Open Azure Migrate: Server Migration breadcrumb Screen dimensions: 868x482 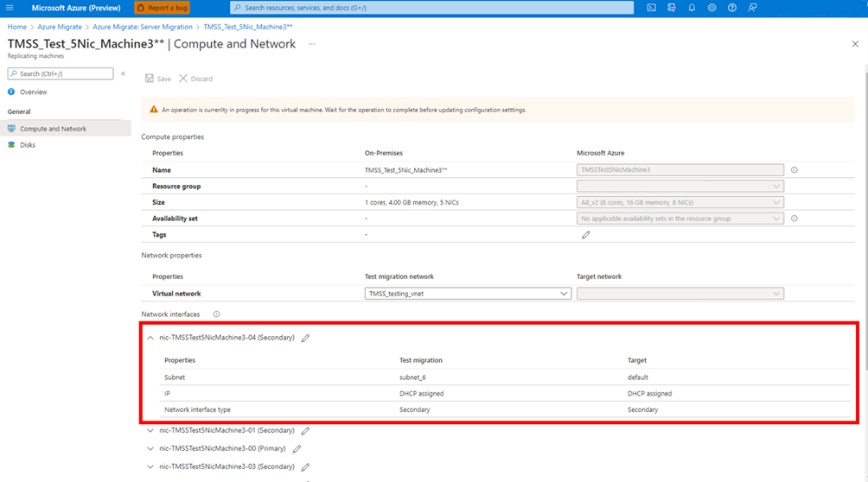pos(143,27)
